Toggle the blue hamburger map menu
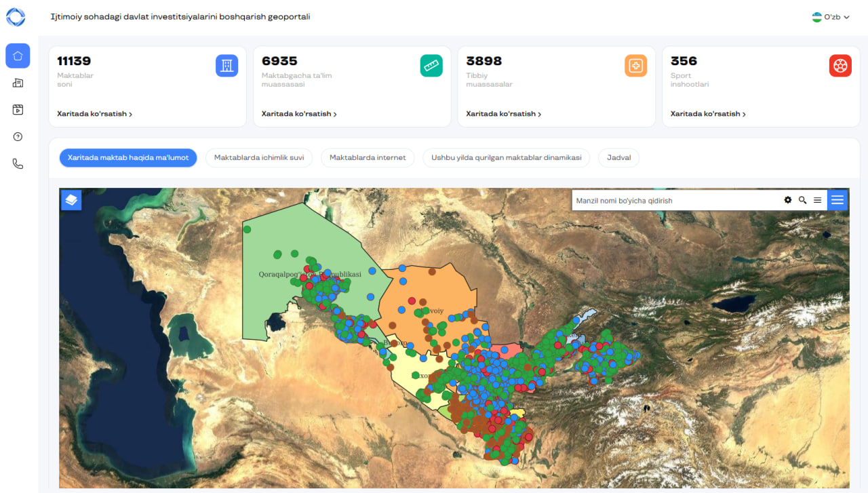This screenshot has width=868, height=493. [x=838, y=200]
